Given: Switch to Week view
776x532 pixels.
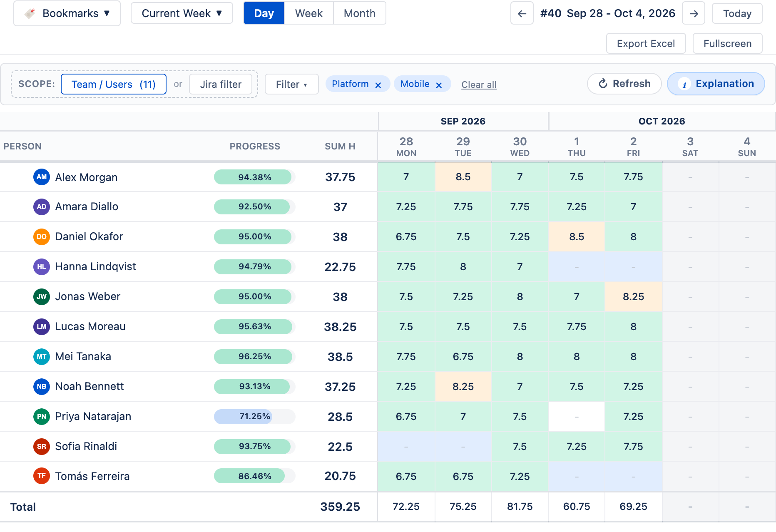Looking at the screenshot, I should (308, 13).
